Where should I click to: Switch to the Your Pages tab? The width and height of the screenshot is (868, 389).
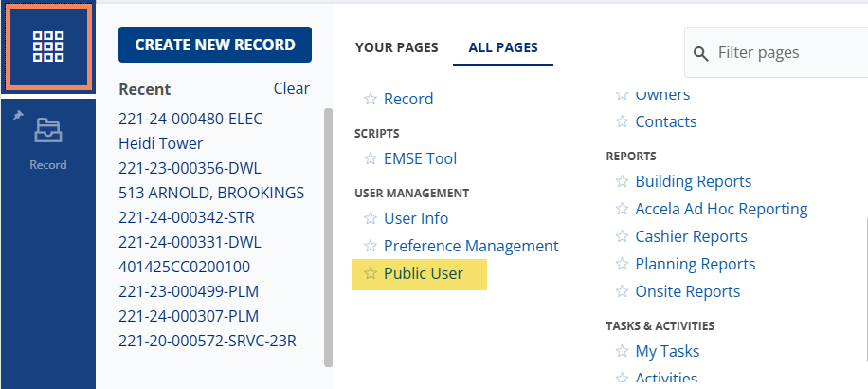(396, 47)
